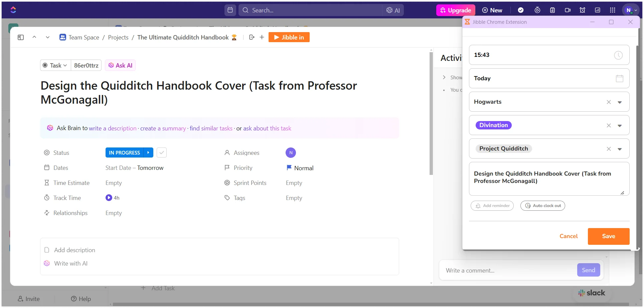Click Write with AI option
Viewport: 644px width, 308px height.
[x=71, y=263]
